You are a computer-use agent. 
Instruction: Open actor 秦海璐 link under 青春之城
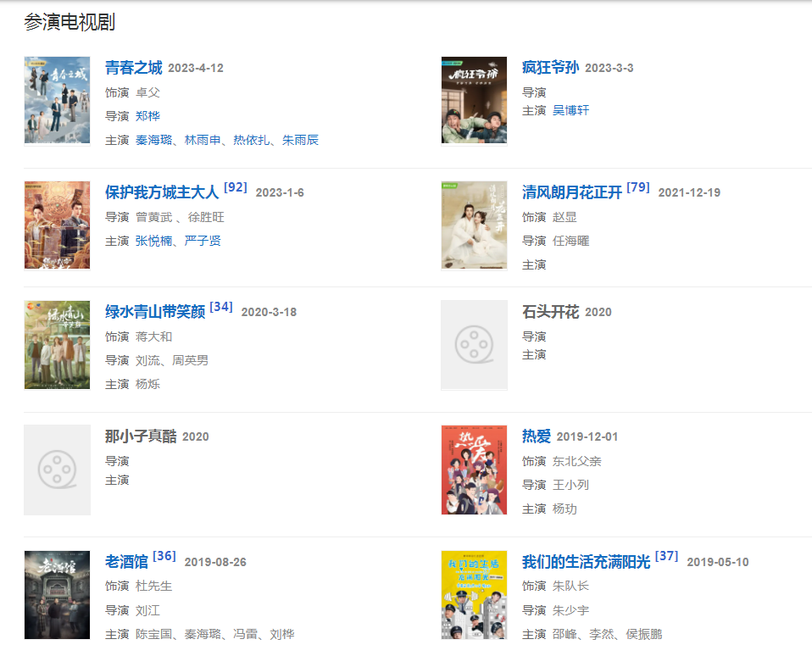(153, 140)
